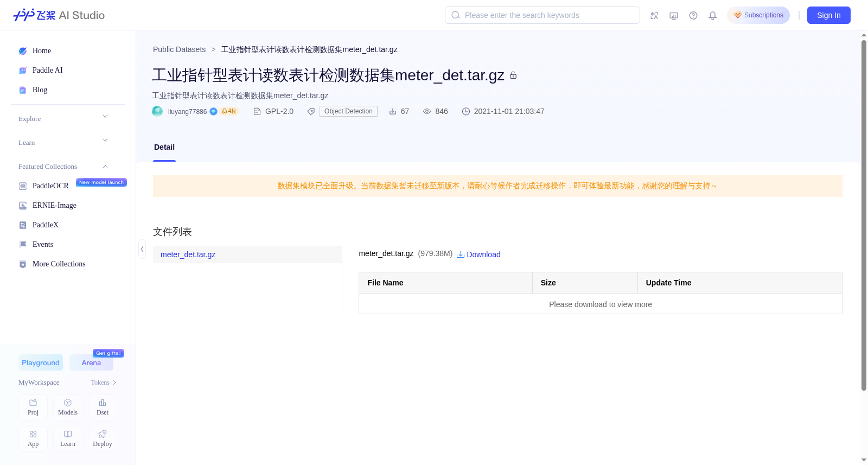Open the Proj workspace shortcut

tap(33, 407)
